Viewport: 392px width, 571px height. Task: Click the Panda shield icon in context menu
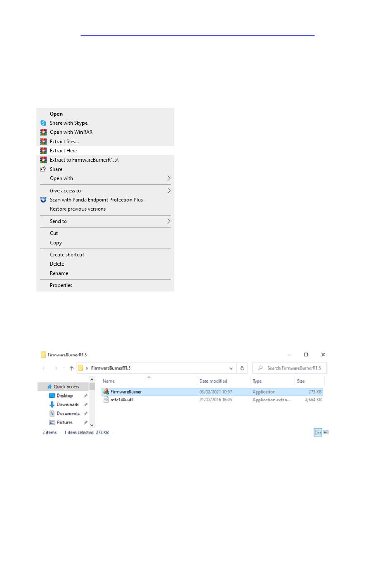click(43, 200)
